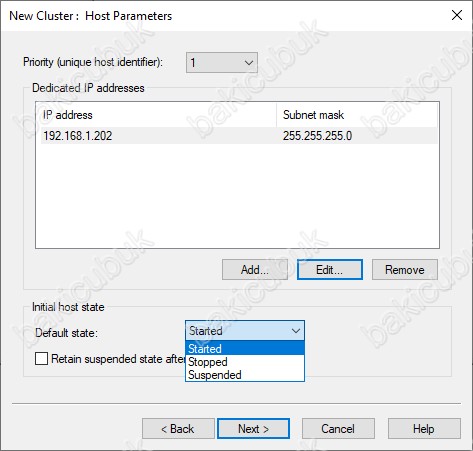Proceed with the Next > button
Image resolution: width=473 pixels, height=451 pixels.
tap(253, 429)
